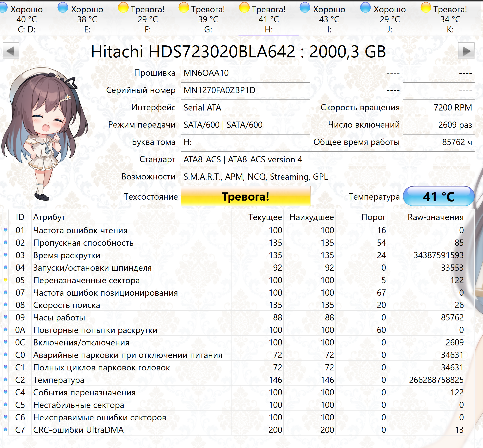The height and width of the screenshot is (448, 483).
Task: Click the Текущее column header
Action: pyautogui.click(x=258, y=217)
